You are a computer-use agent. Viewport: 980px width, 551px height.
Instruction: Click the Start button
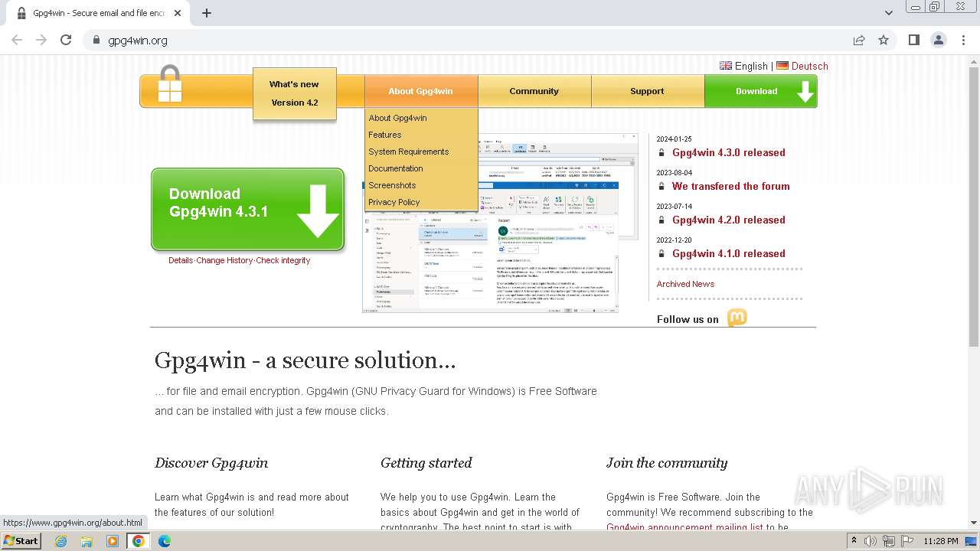tap(21, 541)
